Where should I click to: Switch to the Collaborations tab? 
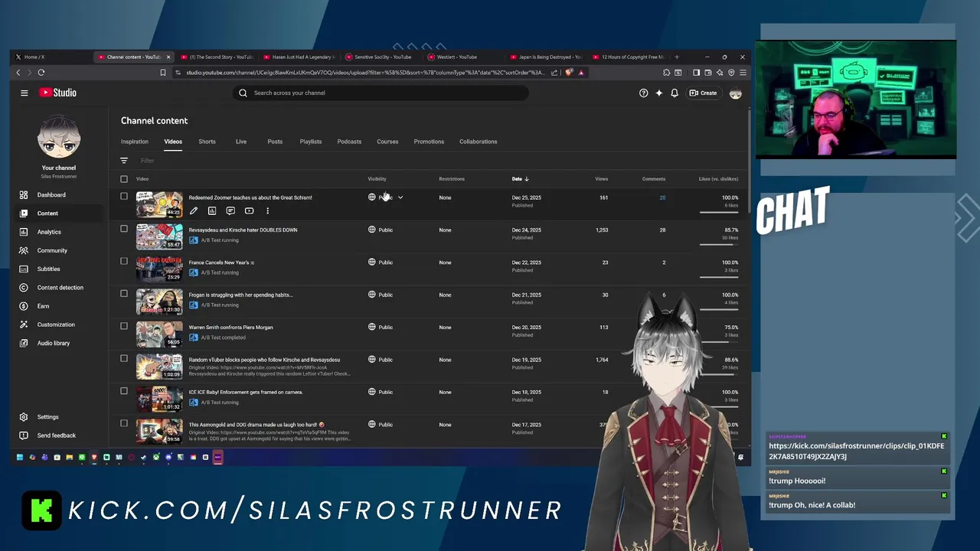[x=479, y=142]
